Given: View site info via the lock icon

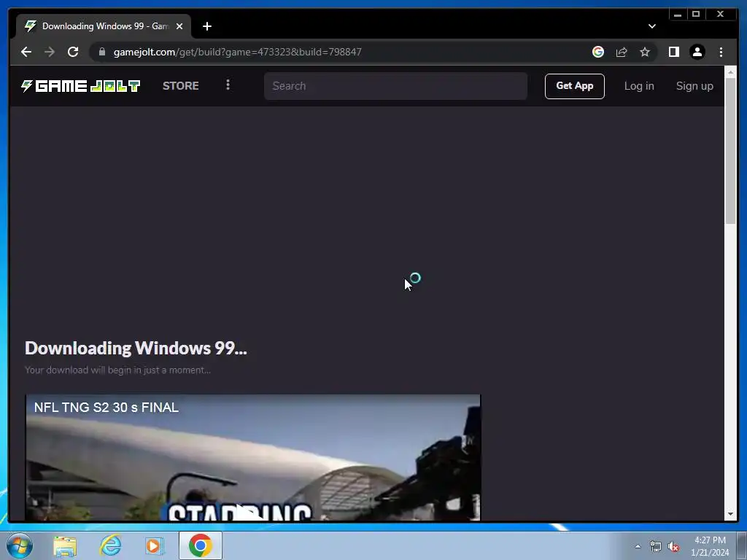Looking at the screenshot, I should click(x=102, y=52).
